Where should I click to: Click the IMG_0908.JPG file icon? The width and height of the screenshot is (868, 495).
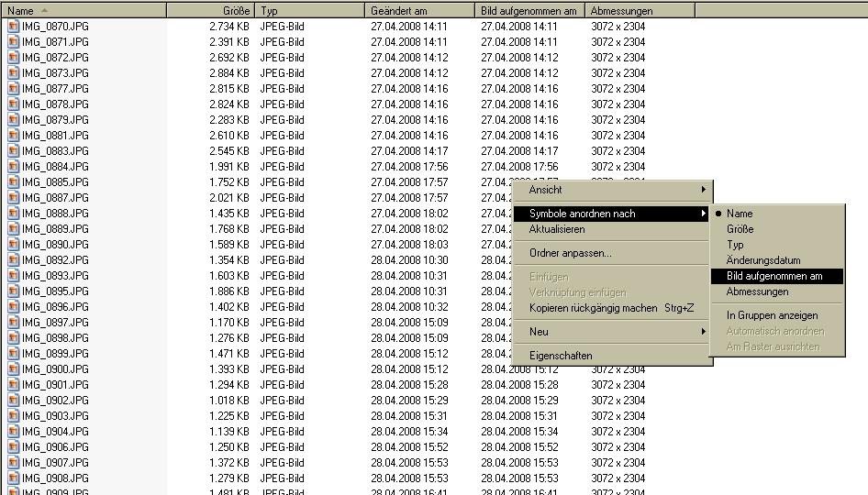(13, 478)
